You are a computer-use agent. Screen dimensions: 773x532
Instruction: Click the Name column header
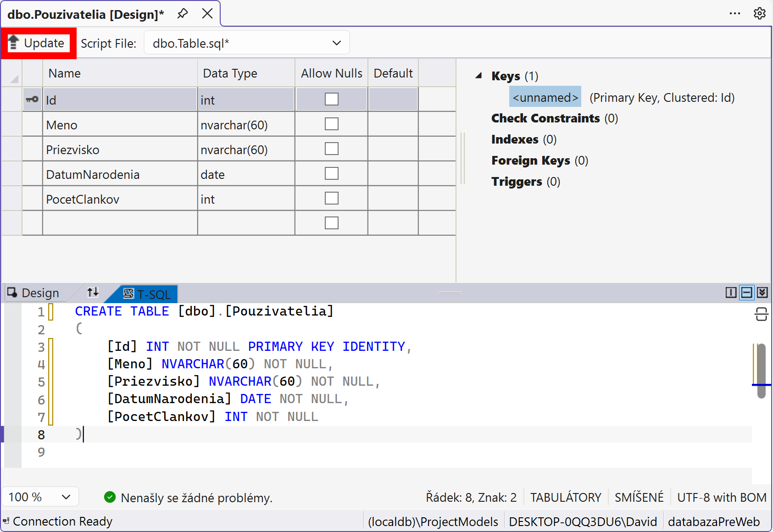tap(120, 73)
